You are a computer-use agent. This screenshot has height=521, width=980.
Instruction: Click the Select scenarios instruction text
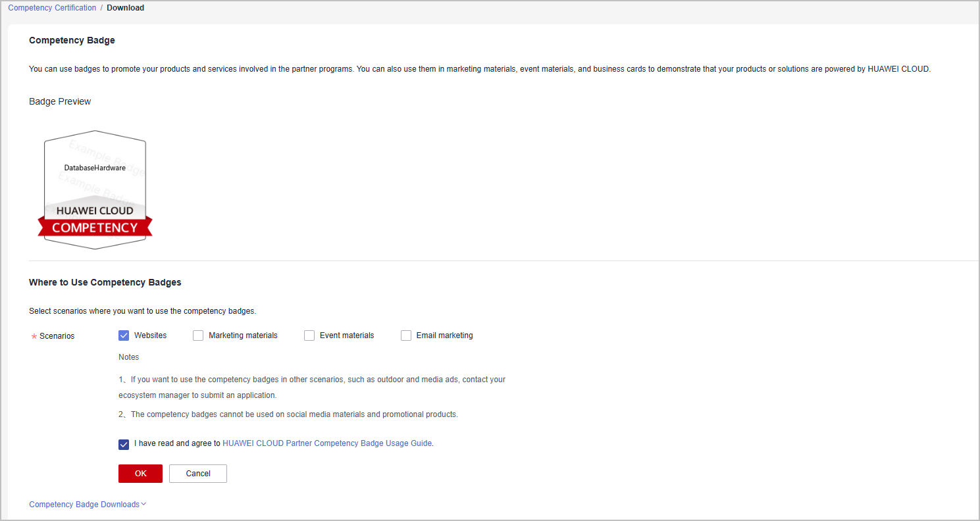coord(142,310)
